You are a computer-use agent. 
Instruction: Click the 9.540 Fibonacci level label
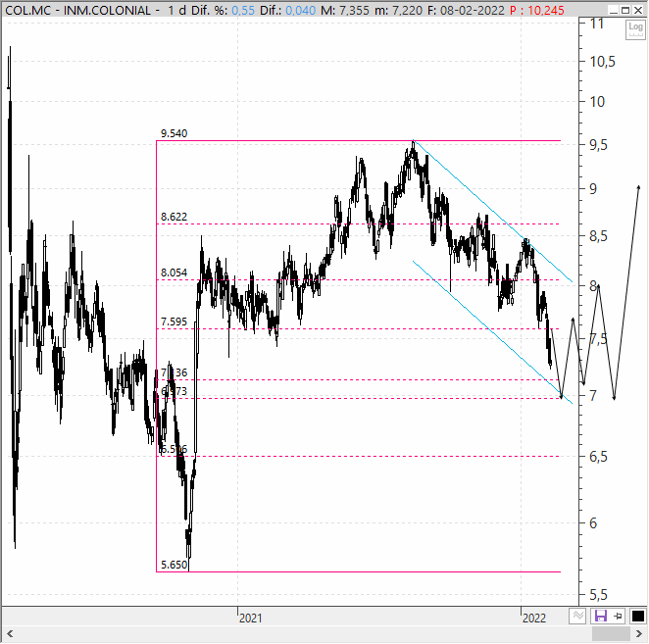[x=174, y=133]
